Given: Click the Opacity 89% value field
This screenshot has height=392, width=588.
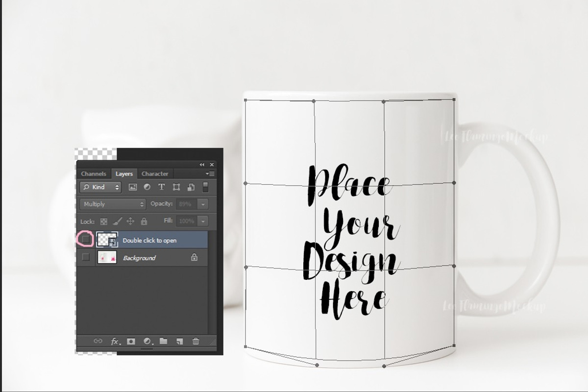Looking at the screenshot, I should point(186,204).
